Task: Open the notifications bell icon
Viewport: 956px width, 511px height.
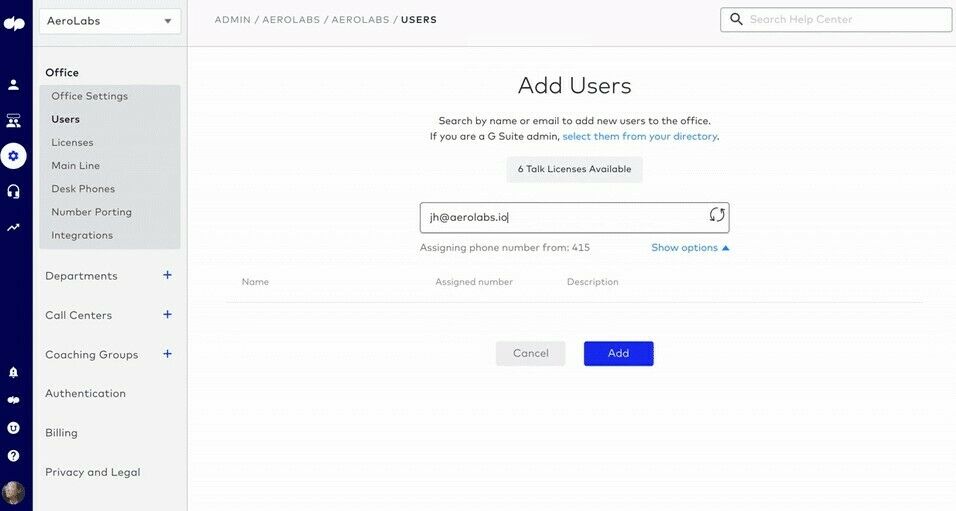Action: [13, 372]
